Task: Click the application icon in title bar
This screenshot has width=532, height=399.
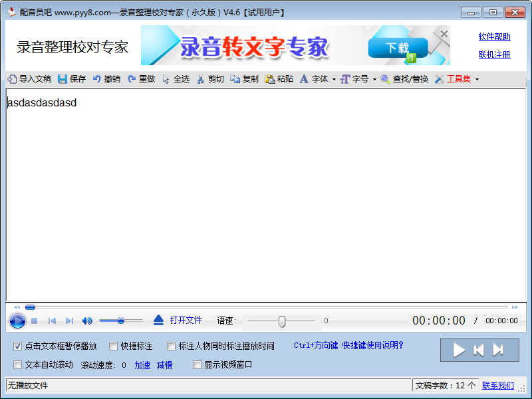Action: (12, 12)
